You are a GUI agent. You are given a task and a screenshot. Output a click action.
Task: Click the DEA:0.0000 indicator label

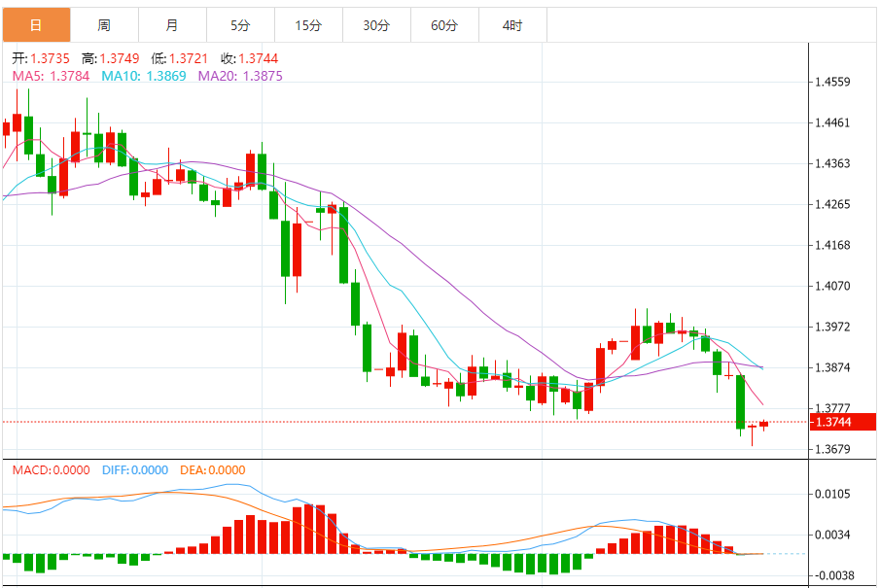[x=213, y=470]
